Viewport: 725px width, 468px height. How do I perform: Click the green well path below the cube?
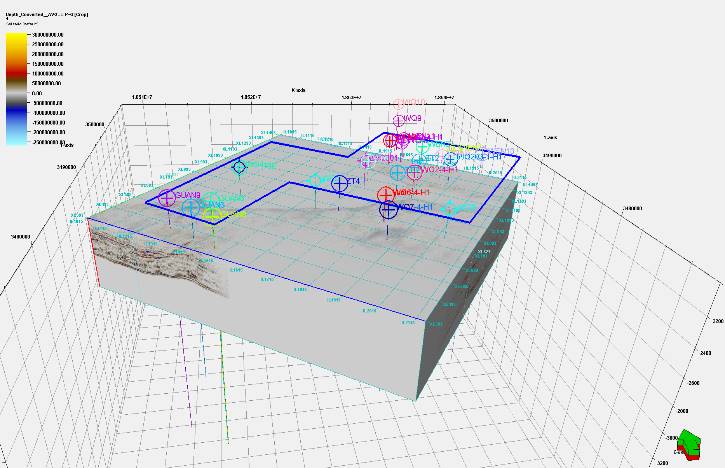(x=228, y=420)
